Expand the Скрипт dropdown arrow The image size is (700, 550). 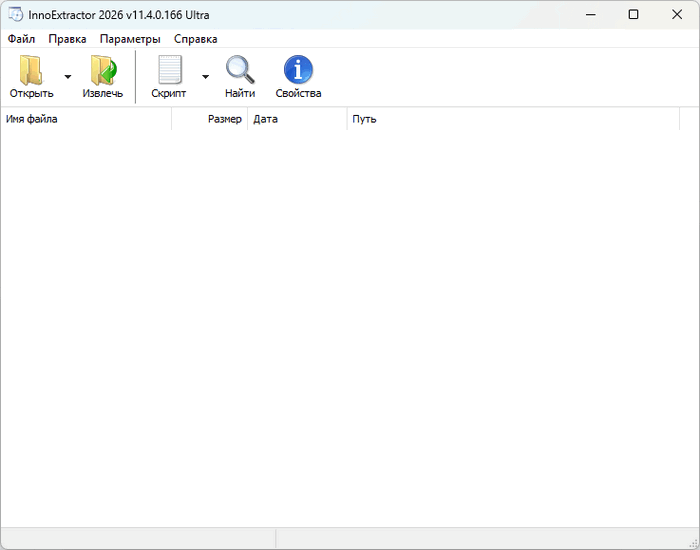(205, 77)
